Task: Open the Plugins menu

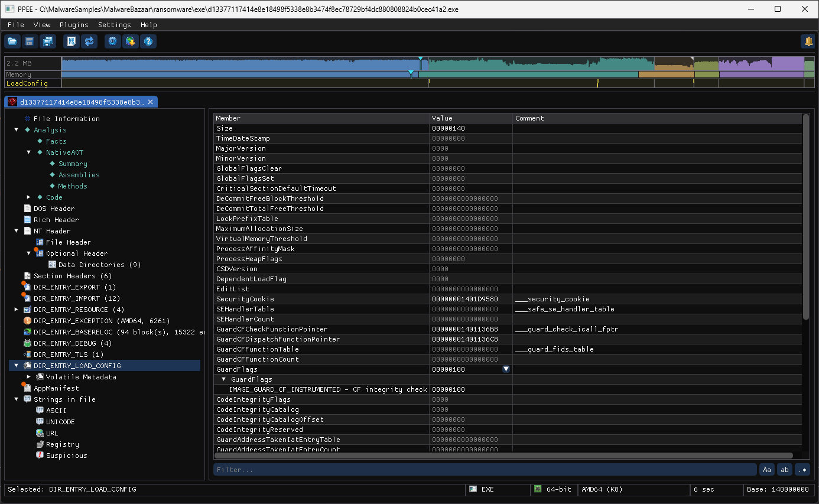Action: [74, 25]
